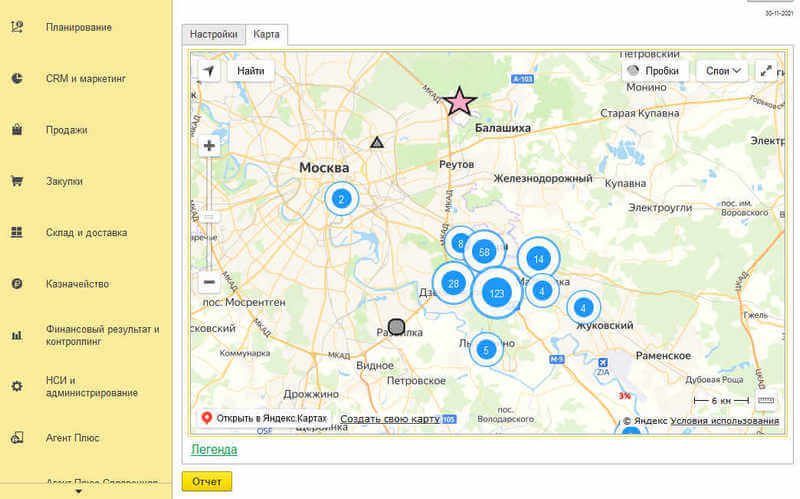
Task: Click the geolocation arrow button on map
Action: [209, 71]
